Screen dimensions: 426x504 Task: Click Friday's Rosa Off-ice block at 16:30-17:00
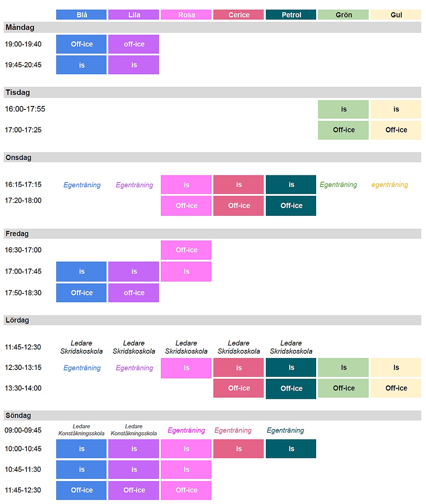point(186,250)
